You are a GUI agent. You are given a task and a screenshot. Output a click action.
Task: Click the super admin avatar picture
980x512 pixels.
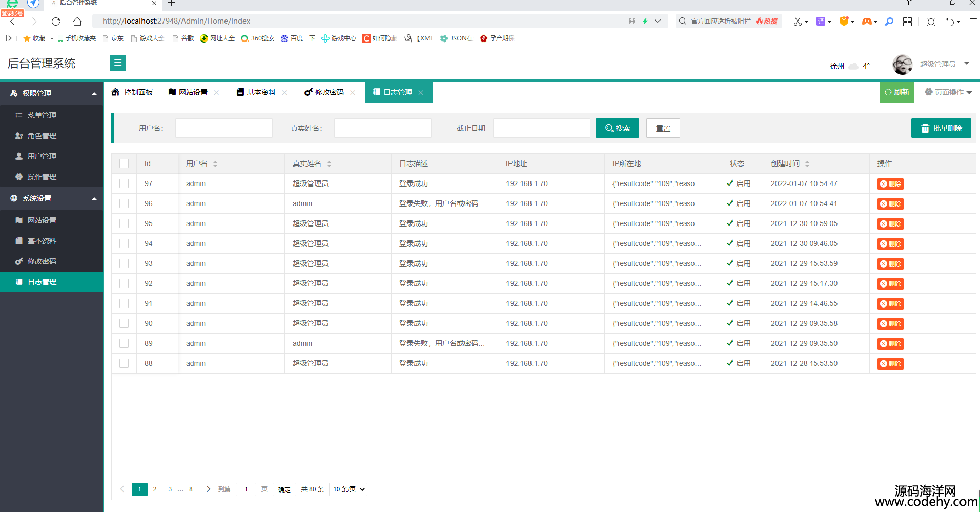[x=902, y=65]
